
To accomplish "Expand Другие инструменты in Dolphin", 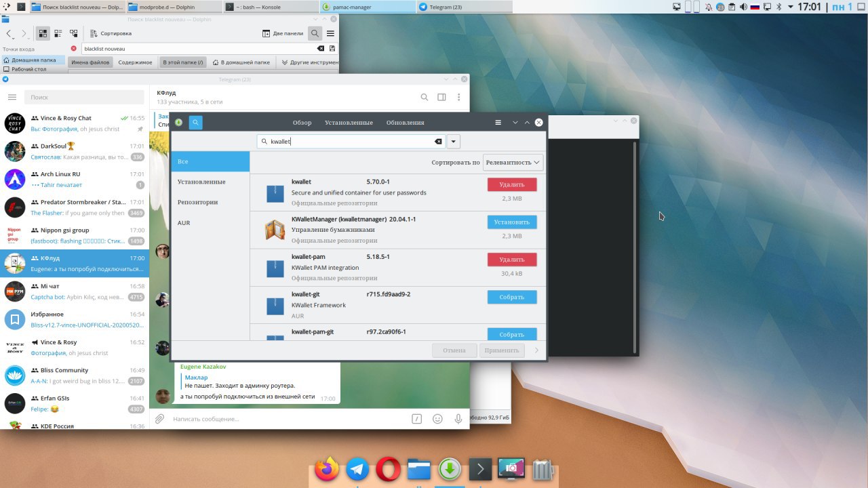I will pyautogui.click(x=310, y=62).
